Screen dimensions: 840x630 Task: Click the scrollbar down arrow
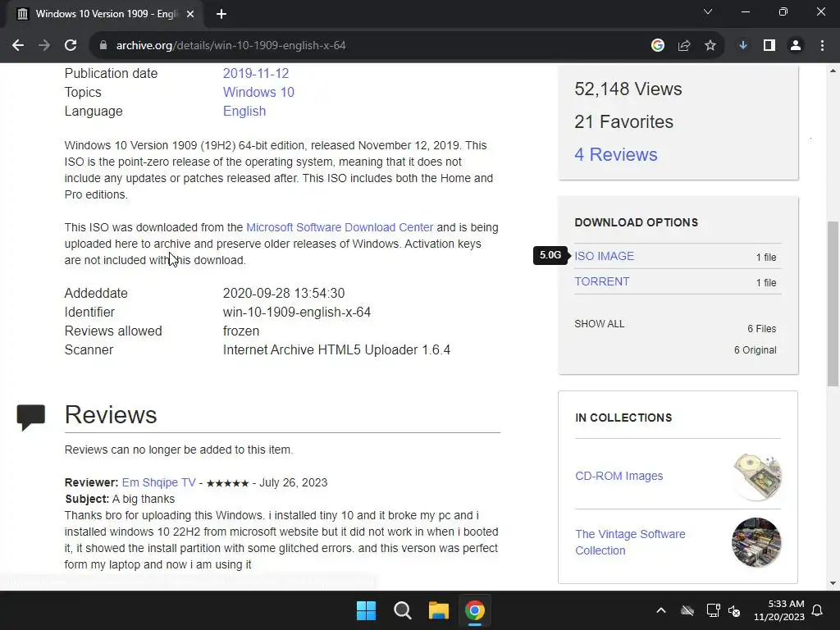[x=833, y=583]
